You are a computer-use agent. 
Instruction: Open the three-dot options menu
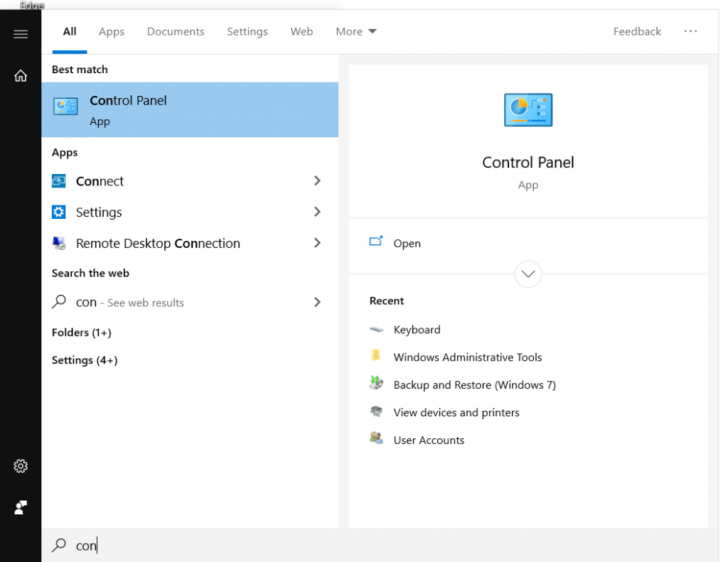pyautogui.click(x=690, y=31)
